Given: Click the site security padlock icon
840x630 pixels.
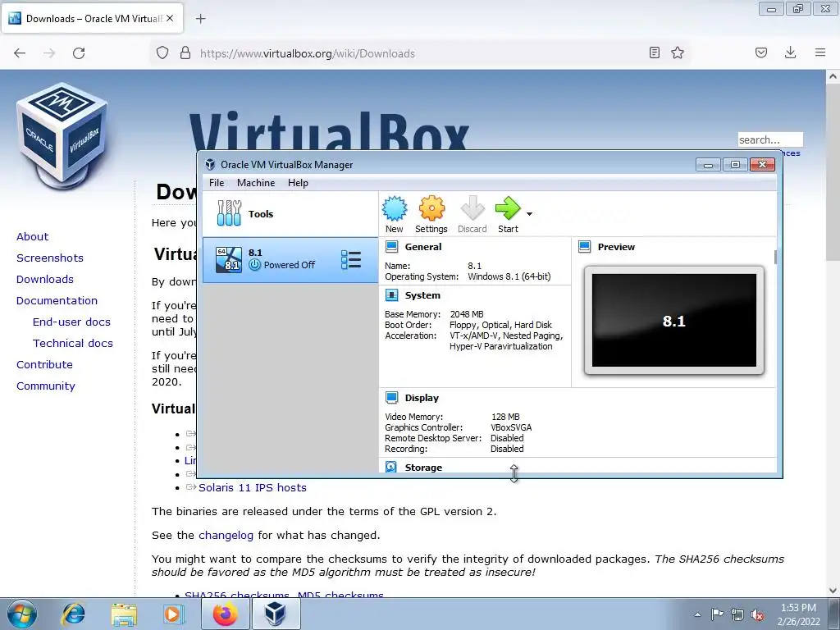Looking at the screenshot, I should point(185,53).
